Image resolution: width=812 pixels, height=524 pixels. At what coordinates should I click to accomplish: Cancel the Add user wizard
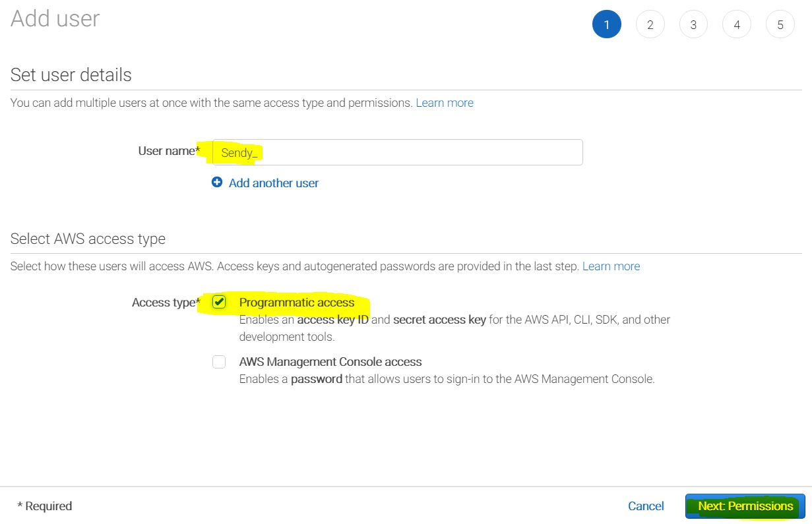pos(646,506)
